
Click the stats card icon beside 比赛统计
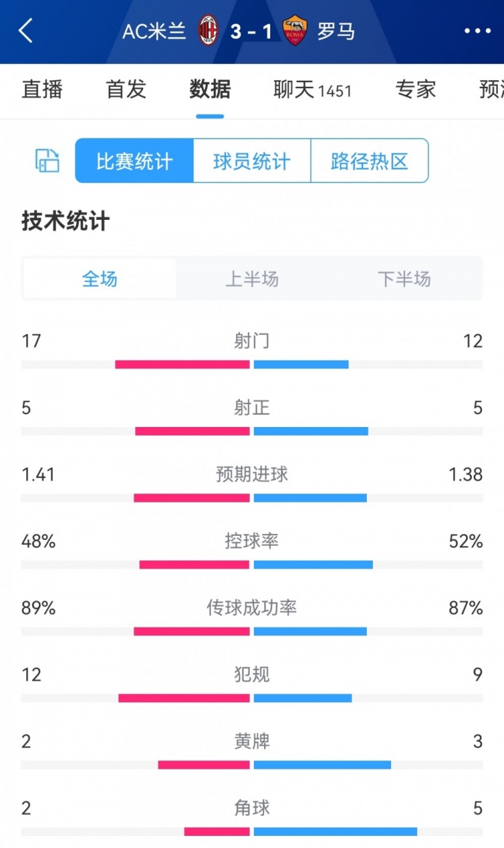(x=46, y=161)
